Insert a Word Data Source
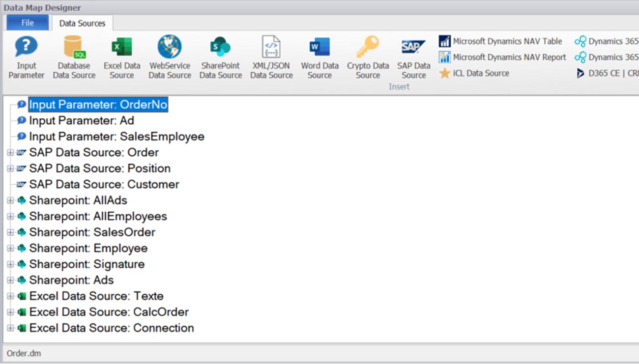This screenshot has width=639, height=364. coord(320,58)
